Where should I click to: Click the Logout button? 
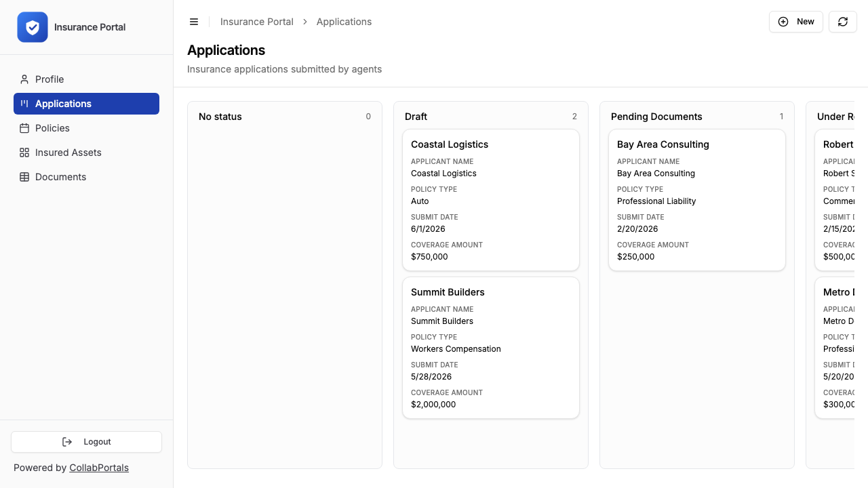point(86,442)
